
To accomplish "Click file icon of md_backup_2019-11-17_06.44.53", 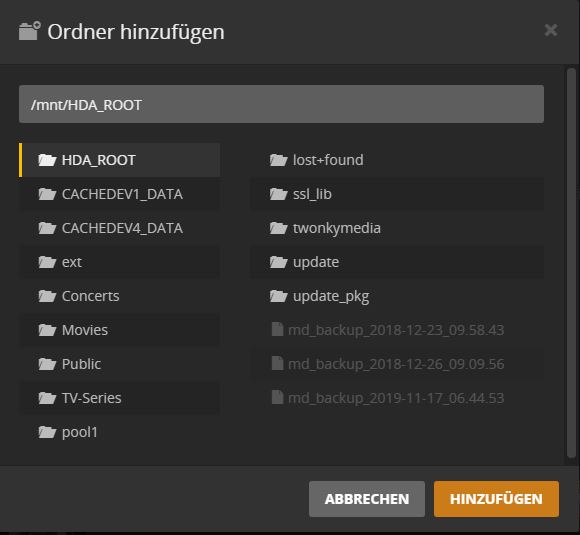I will click(x=277, y=397).
